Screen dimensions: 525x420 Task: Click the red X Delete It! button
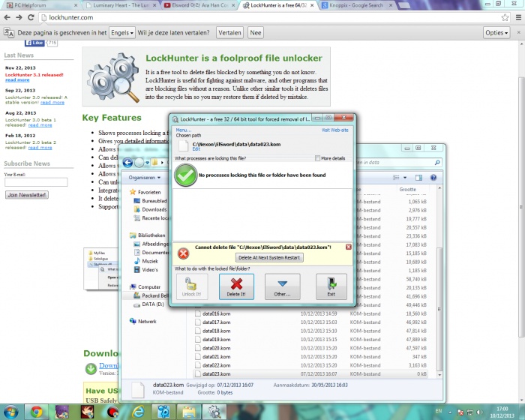pos(236,286)
